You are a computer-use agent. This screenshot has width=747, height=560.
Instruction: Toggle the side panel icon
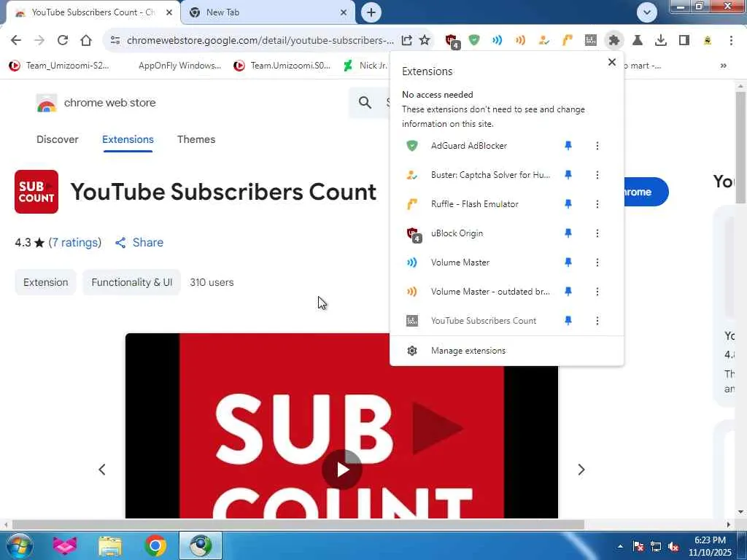point(684,40)
